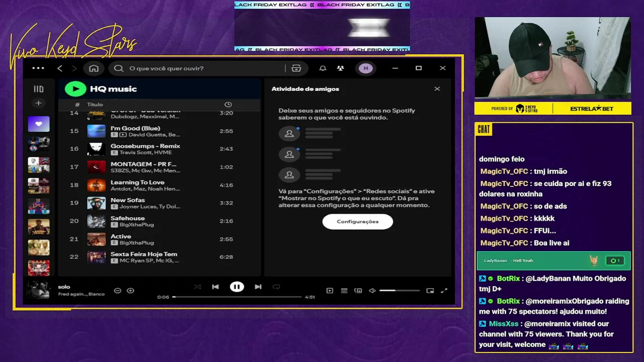Open Connect to a device icon
Image resolution: width=644 pixels, height=362 pixels.
[x=358, y=291]
